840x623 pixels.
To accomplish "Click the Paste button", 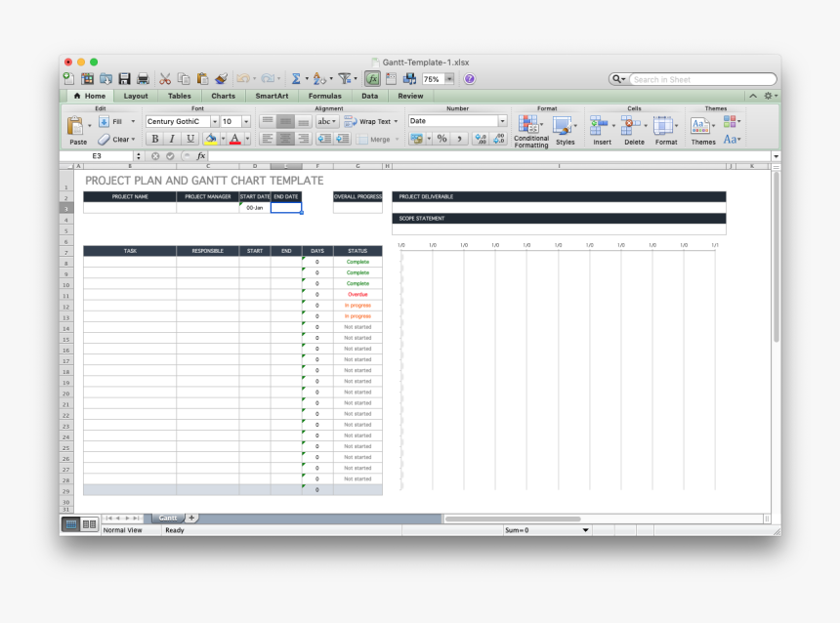I will (77, 130).
